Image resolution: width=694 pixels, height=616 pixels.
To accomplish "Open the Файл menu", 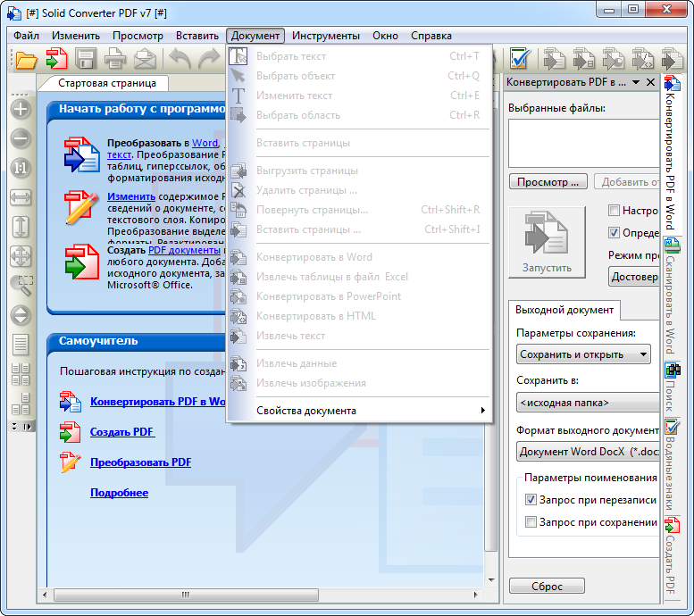I will 26,36.
